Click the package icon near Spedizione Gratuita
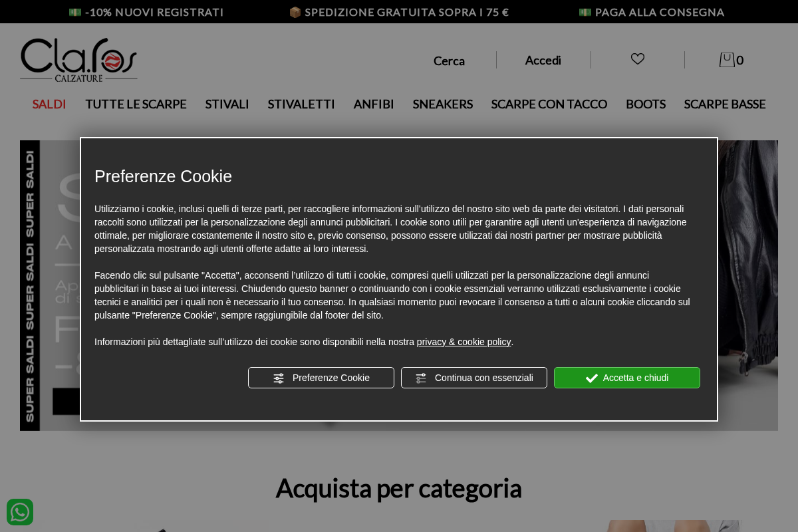This screenshot has height=532, width=798. click(297, 11)
